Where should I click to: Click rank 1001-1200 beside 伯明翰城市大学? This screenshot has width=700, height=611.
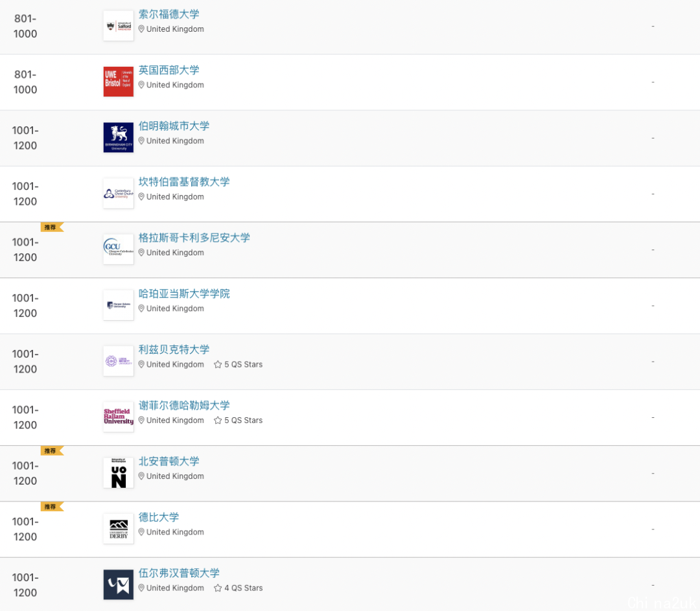click(x=25, y=138)
